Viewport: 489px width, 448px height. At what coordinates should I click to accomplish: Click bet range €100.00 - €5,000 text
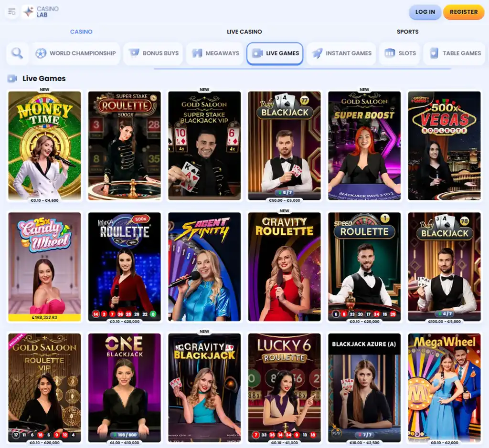coord(445,322)
